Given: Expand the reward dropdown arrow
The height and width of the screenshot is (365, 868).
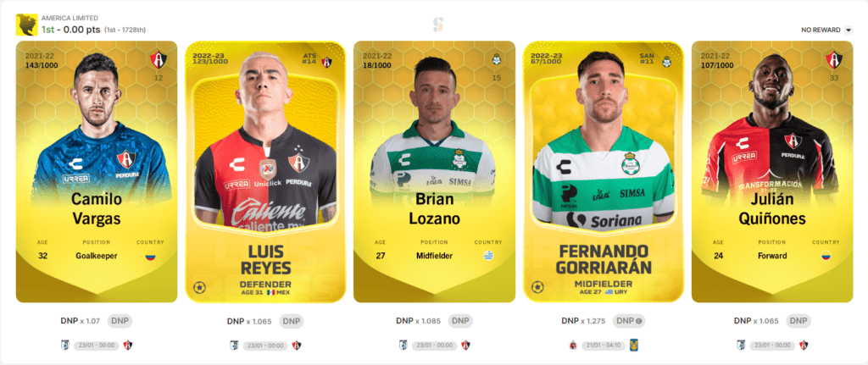Looking at the screenshot, I should point(849,30).
